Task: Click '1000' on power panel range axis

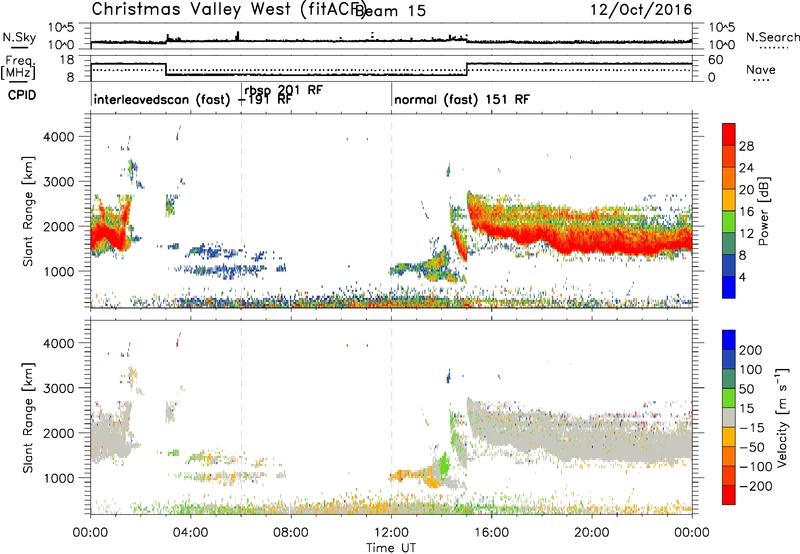Action: pyautogui.click(x=58, y=271)
